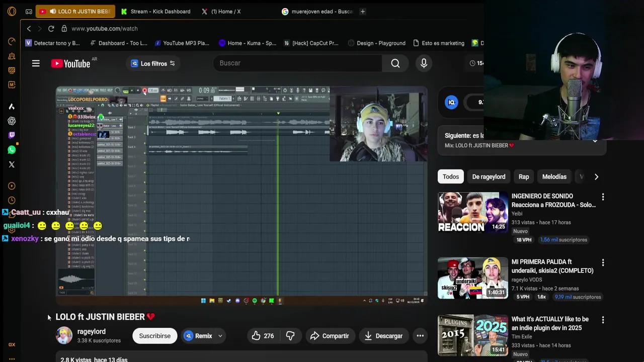Open bookmark Design - Playground
The image size is (644, 362).
(376, 43)
